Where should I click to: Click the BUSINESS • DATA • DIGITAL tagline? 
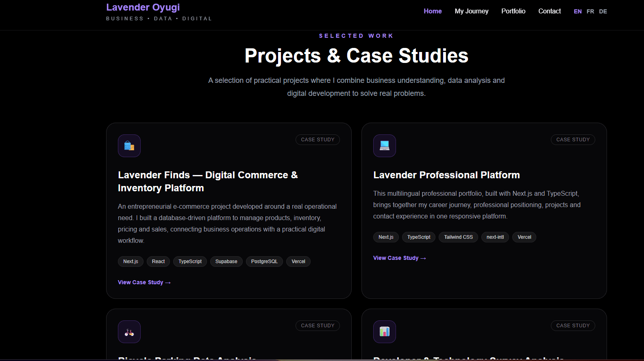point(159,19)
